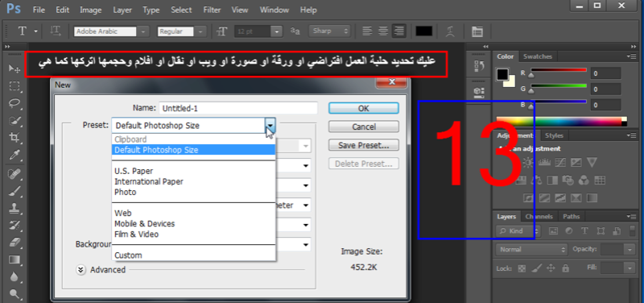Filter layers by pixel layers
The image size is (644, 303).
coord(553,230)
